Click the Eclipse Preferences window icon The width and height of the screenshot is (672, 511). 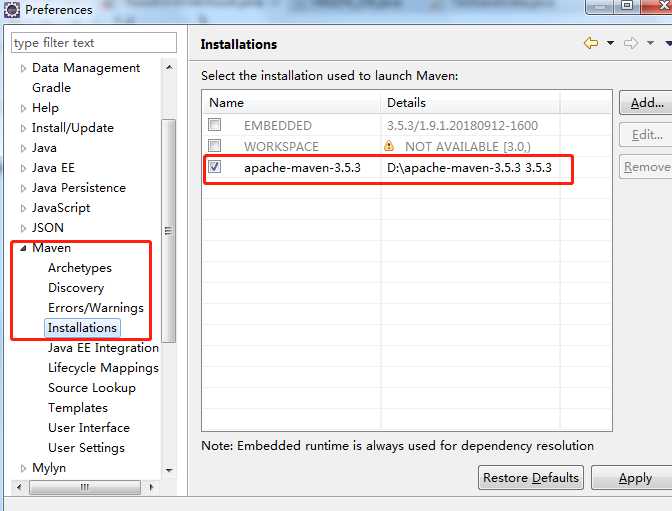(12, 9)
